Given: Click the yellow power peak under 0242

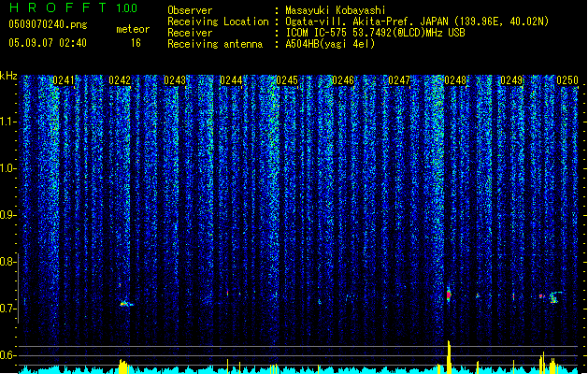Looking at the screenshot, I should pyautogui.click(x=123, y=367).
